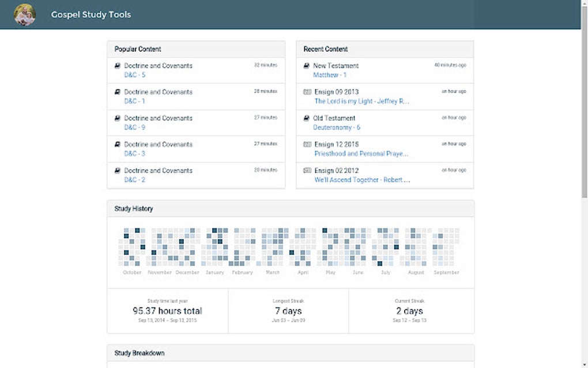Viewport: 588px width, 368px height.
Task: Click the magazine icon beside Ensign 09 2013
Action: click(x=307, y=92)
